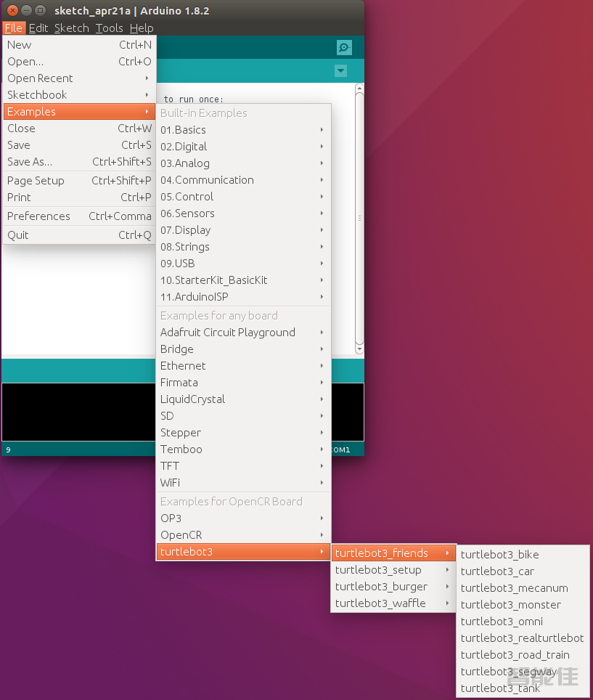The height and width of the screenshot is (700, 593).
Task: Open the Serial Monitor icon
Action: pyautogui.click(x=344, y=47)
